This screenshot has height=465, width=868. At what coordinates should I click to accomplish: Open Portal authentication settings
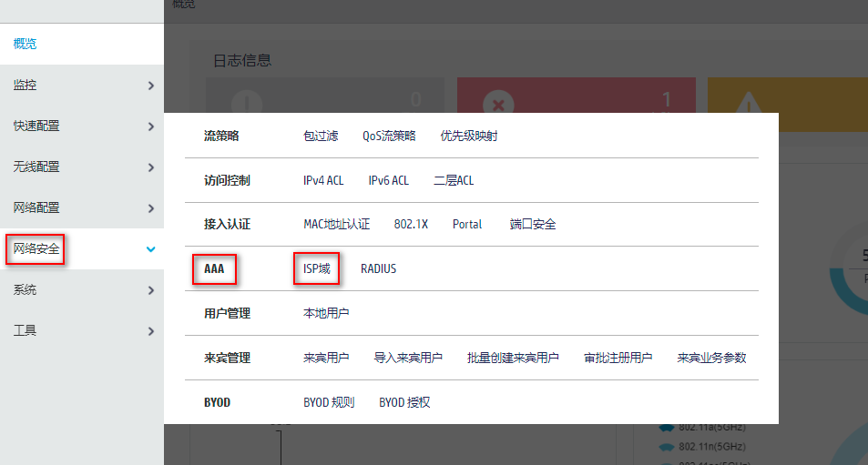(x=467, y=224)
